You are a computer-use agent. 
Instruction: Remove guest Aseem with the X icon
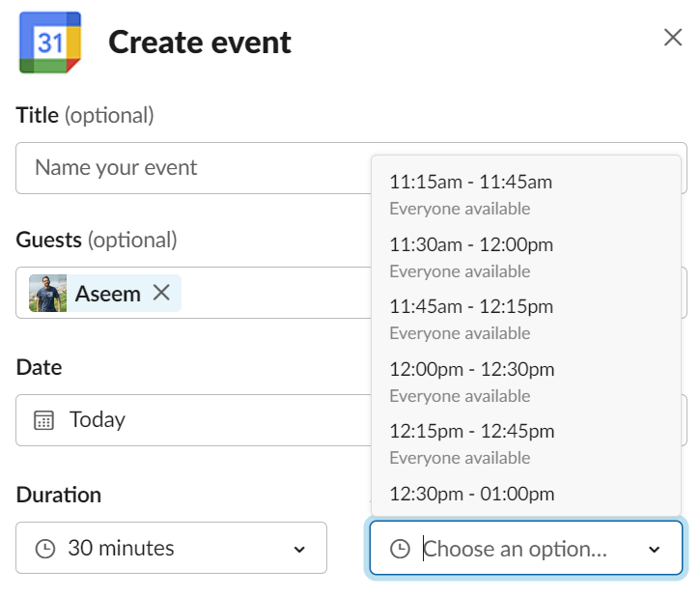[161, 292]
